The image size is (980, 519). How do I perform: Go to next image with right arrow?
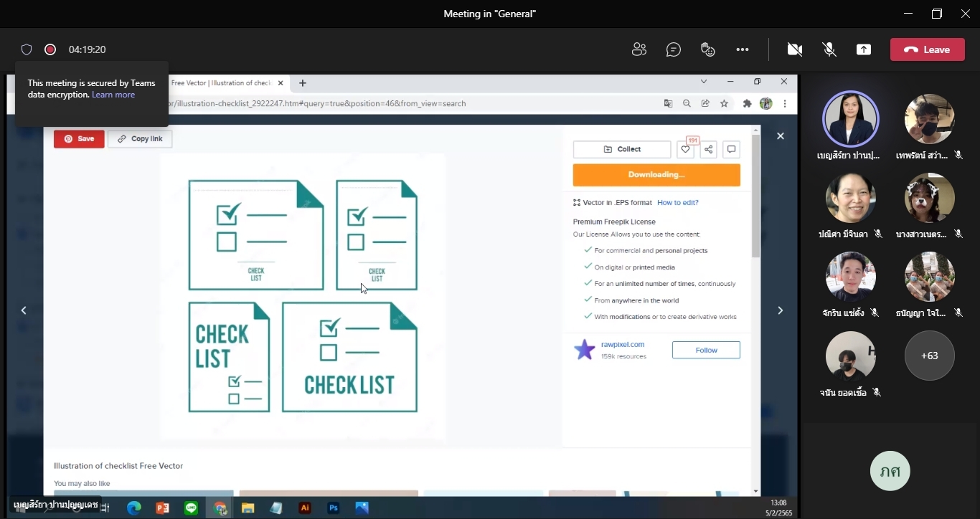click(781, 310)
